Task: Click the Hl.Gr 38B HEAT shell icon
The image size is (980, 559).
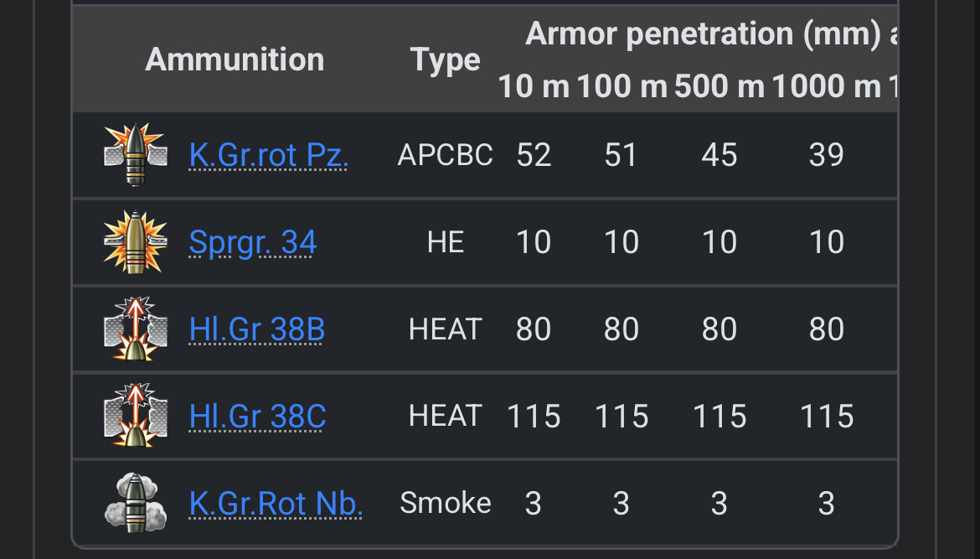Action: (x=135, y=329)
